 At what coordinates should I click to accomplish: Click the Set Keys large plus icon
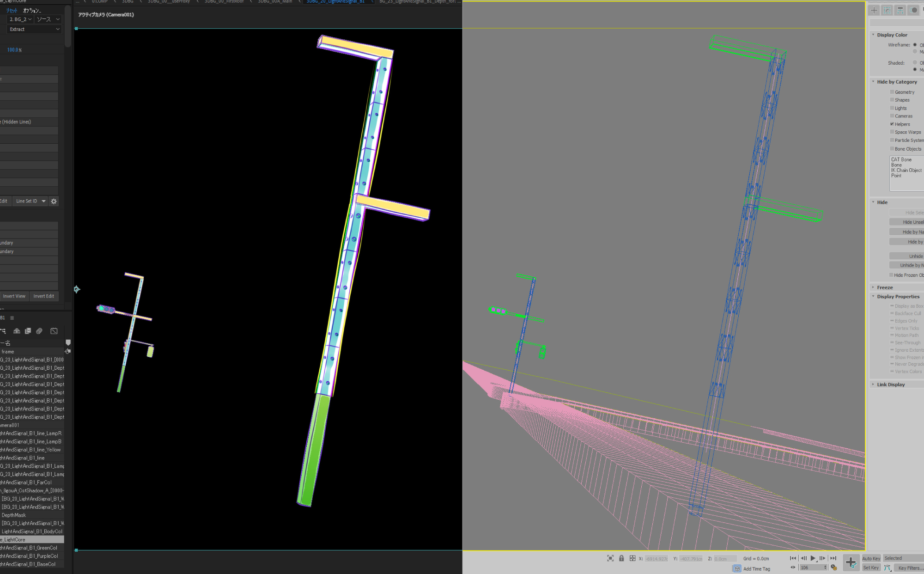tap(851, 562)
